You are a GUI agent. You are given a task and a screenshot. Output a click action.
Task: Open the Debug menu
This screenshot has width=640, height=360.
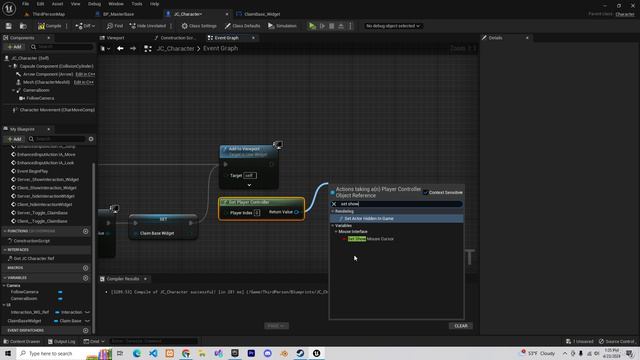[x=94, y=4]
